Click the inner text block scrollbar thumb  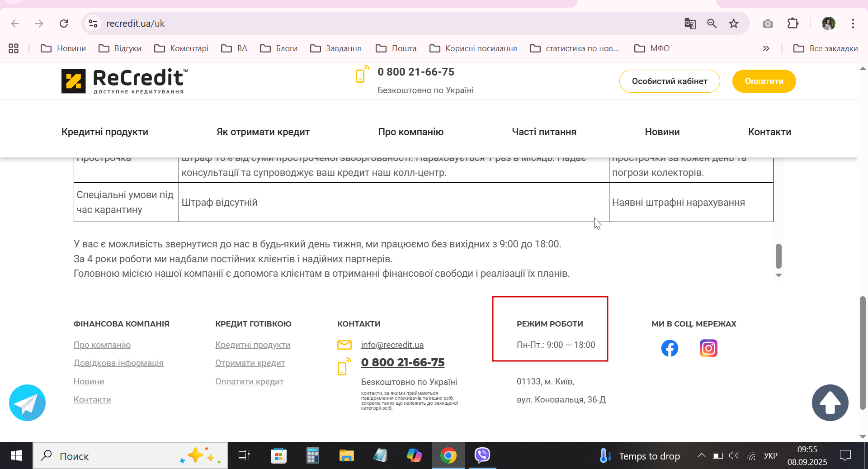click(x=778, y=256)
